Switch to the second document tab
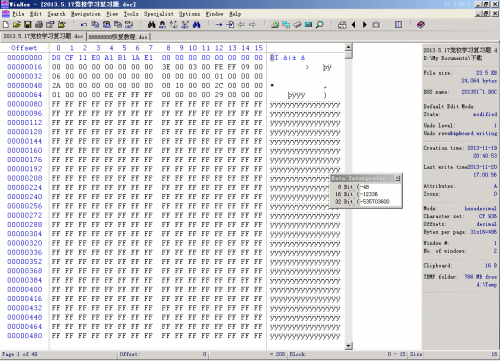The width and height of the screenshot is (500, 361). point(118,36)
